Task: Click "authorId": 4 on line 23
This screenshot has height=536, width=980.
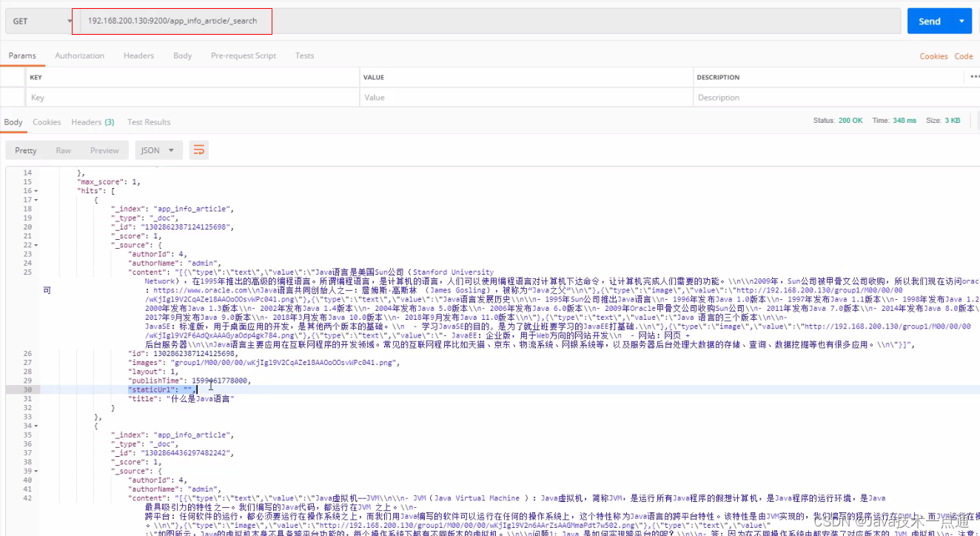Action: click(x=158, y=254)
